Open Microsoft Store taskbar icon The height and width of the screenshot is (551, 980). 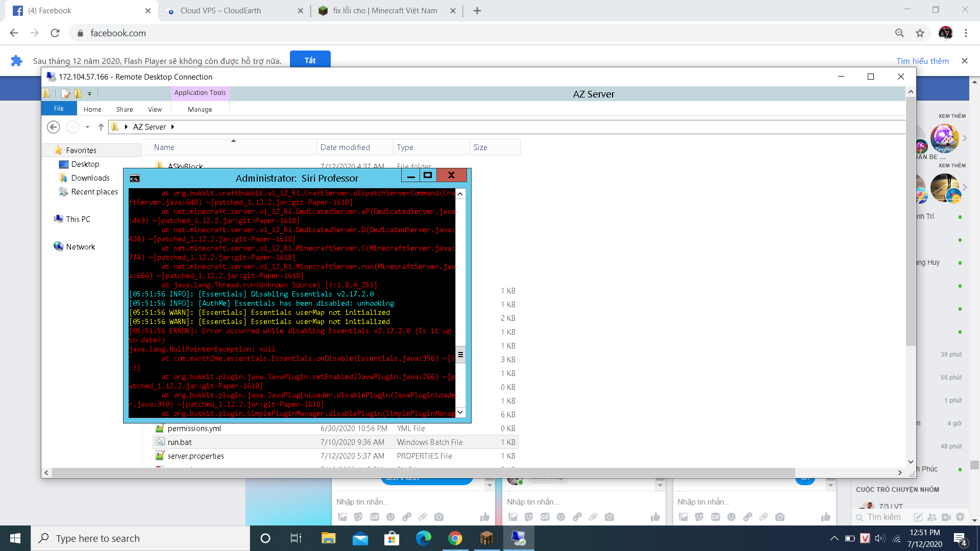[391, 538]
